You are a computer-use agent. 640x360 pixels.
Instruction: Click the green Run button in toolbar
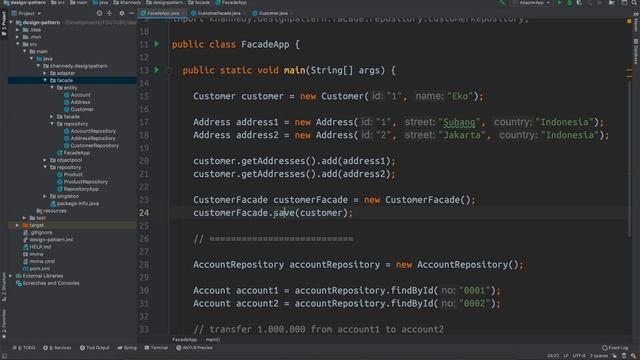tap(560, 3)
